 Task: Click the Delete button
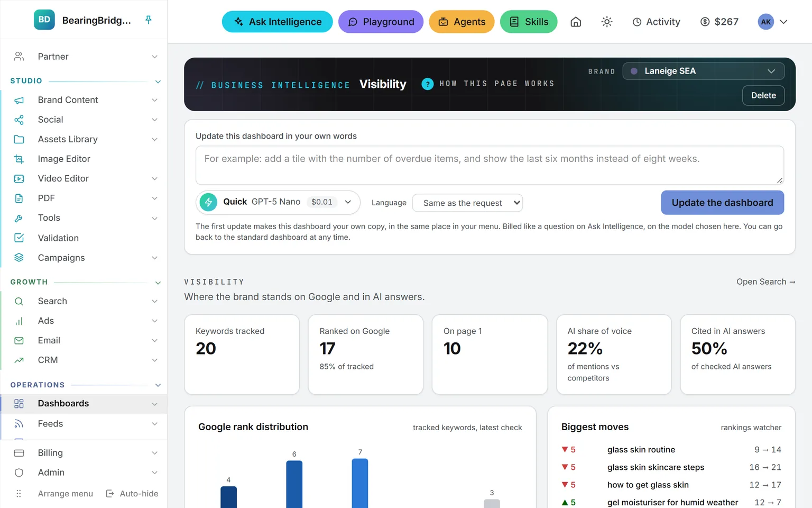(763, 95)
